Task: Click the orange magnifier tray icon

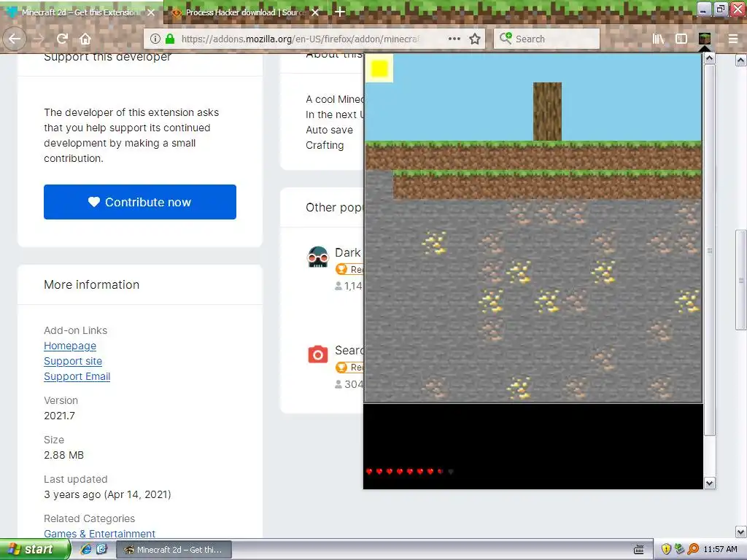Action: coord(693,550)
